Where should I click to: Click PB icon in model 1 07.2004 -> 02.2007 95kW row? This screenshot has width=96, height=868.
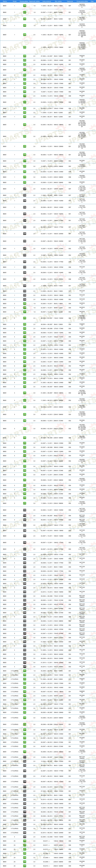25,56
